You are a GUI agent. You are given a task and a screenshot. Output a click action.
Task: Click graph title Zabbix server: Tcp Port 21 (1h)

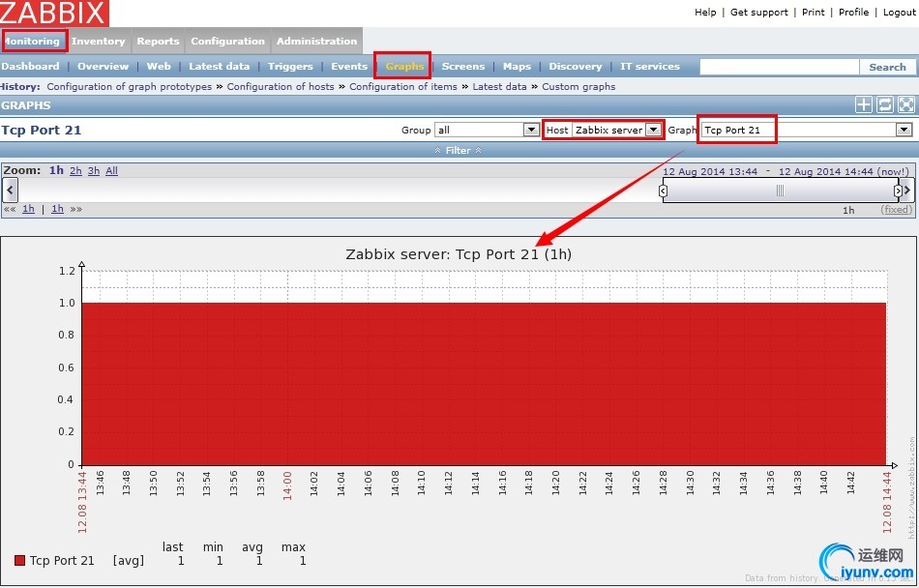tap(459, 254)
